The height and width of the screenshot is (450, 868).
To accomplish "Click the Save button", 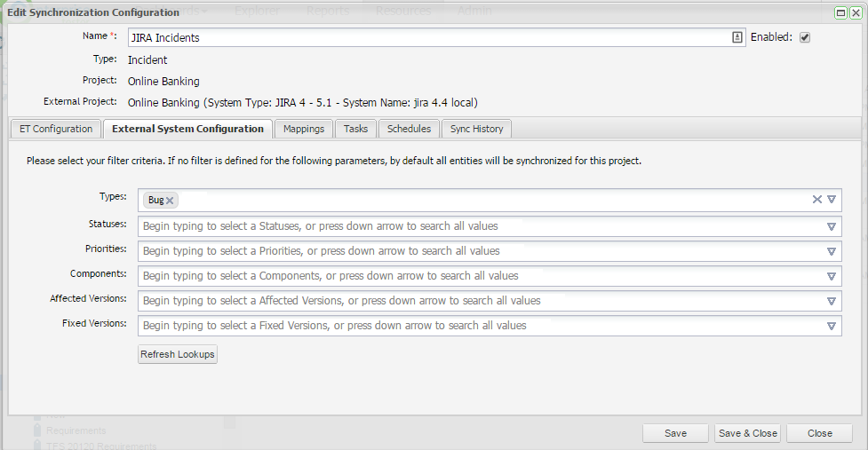I will tap(675, 433).
